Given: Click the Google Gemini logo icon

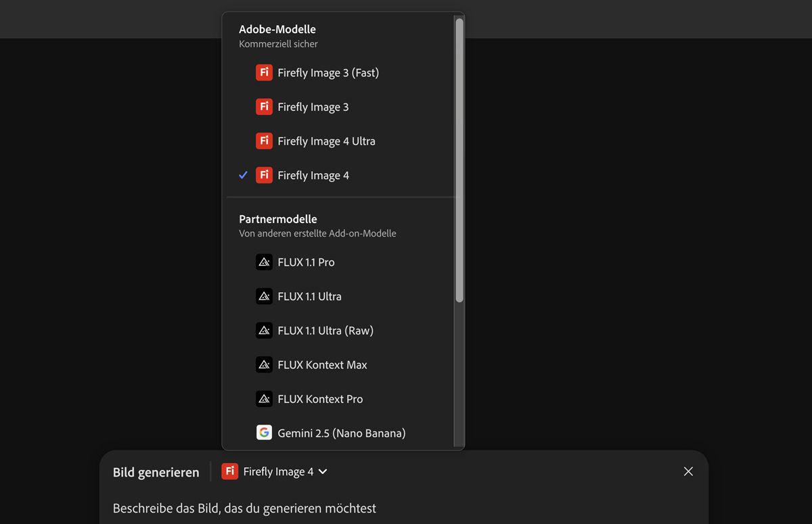Looking at the screenshot, I should [x=264, y=433].
